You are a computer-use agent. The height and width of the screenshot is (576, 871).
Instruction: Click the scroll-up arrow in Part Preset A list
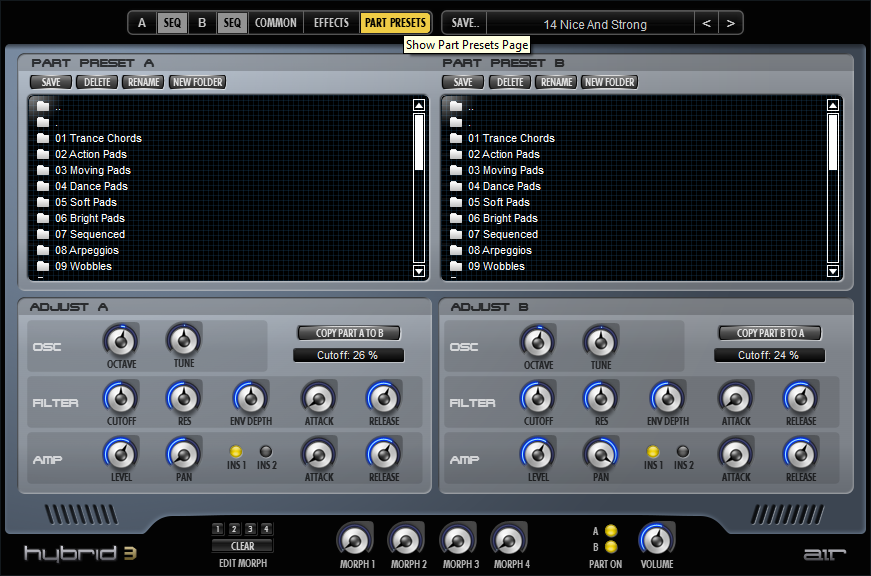pos(419,105)
